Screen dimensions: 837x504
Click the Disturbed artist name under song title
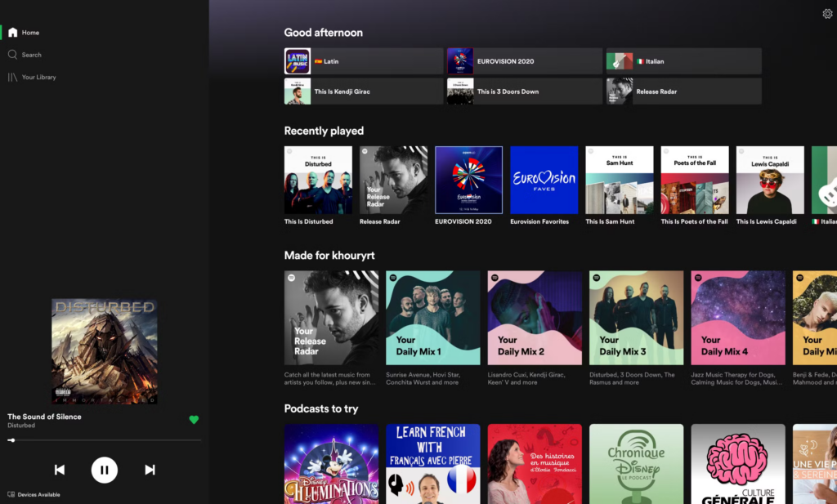coord(21,426)
